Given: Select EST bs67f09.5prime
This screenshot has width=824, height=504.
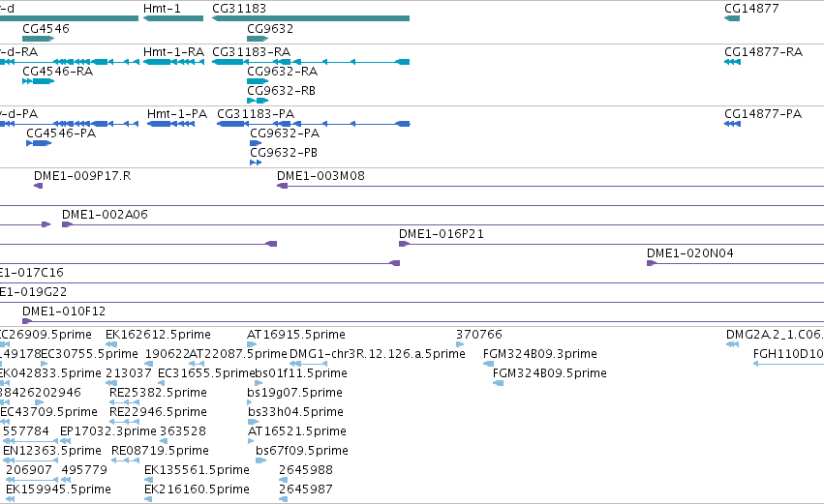Looking at the screenshot, I should [x=302, y=451].
